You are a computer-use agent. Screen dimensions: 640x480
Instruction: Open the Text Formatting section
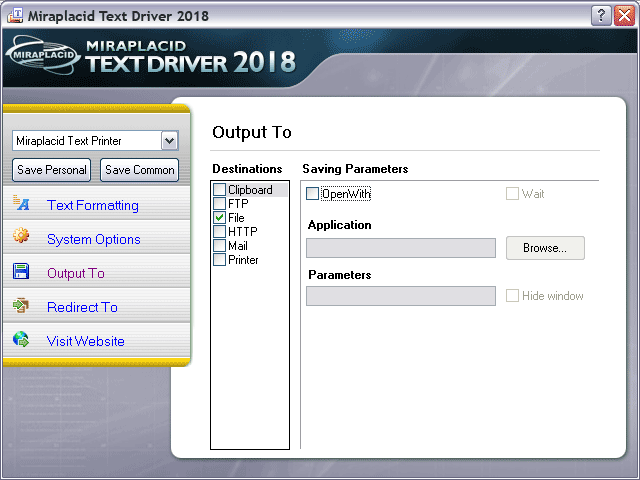click(93, 205)
